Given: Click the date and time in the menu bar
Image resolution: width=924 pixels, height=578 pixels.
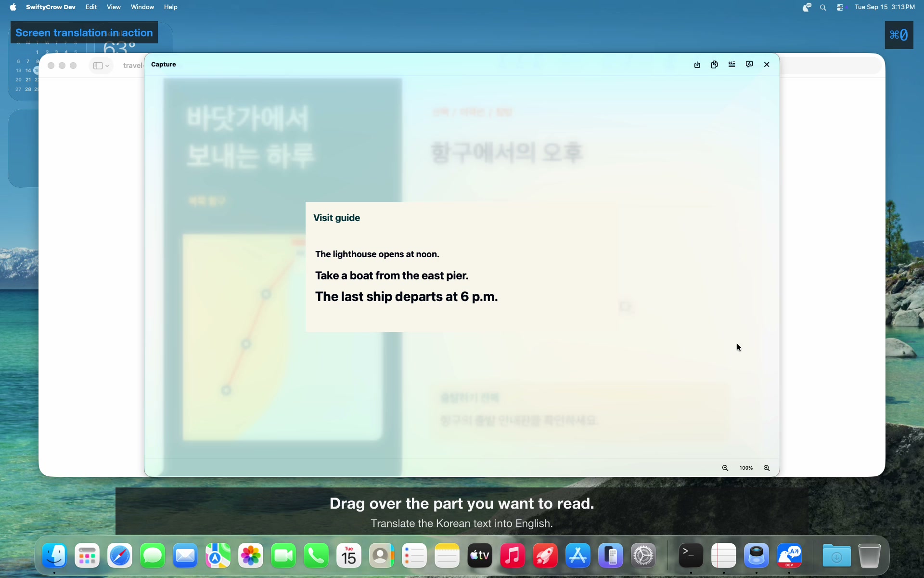Looking at the screenshot, I should (885, 7).
